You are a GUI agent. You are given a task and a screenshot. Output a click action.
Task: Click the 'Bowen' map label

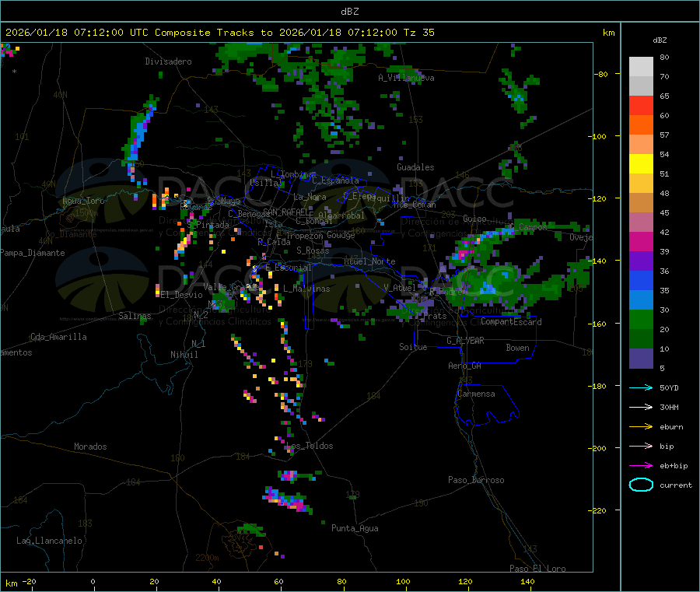pyautogui.click(x=518, y=348)
